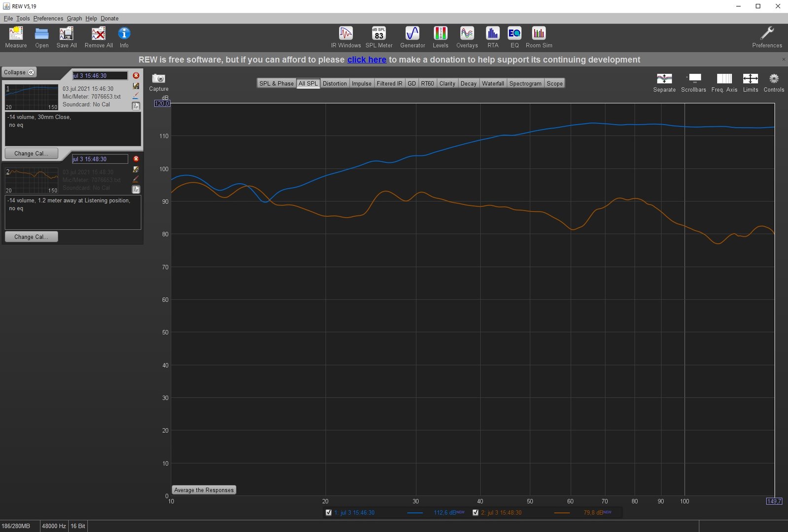Open the IR Windows settings
Screen dimensions: 788x532
tap(345, 33)
